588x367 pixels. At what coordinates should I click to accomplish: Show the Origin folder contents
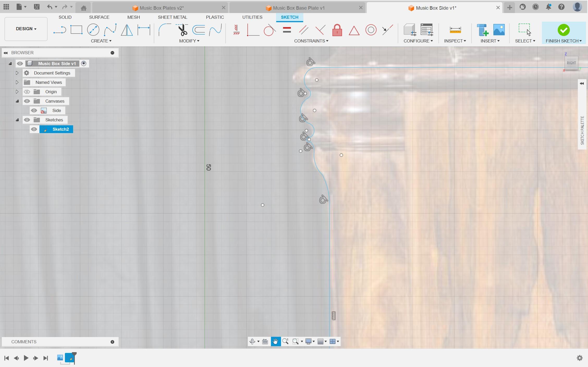[x=17, y=92]
